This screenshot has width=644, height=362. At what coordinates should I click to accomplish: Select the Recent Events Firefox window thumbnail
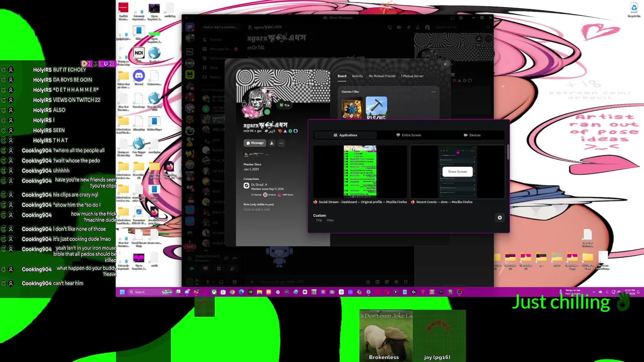pos(457,172)
